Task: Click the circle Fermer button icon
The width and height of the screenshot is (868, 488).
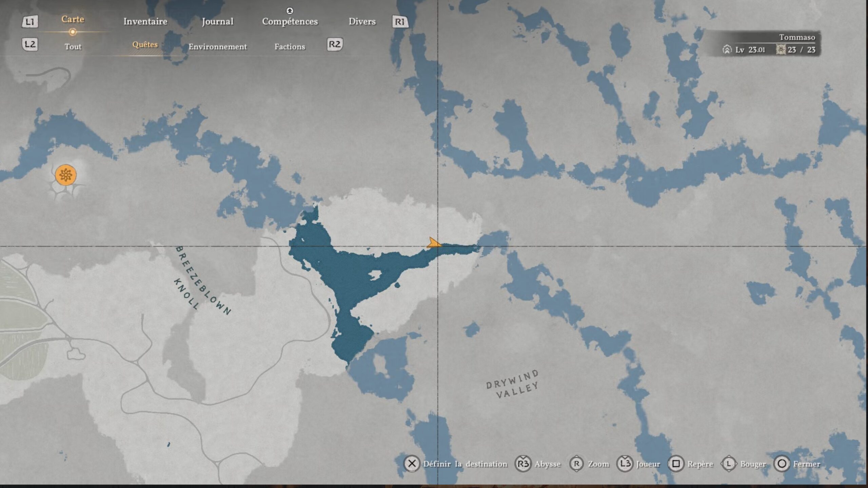Action: (x=782, y=464)
